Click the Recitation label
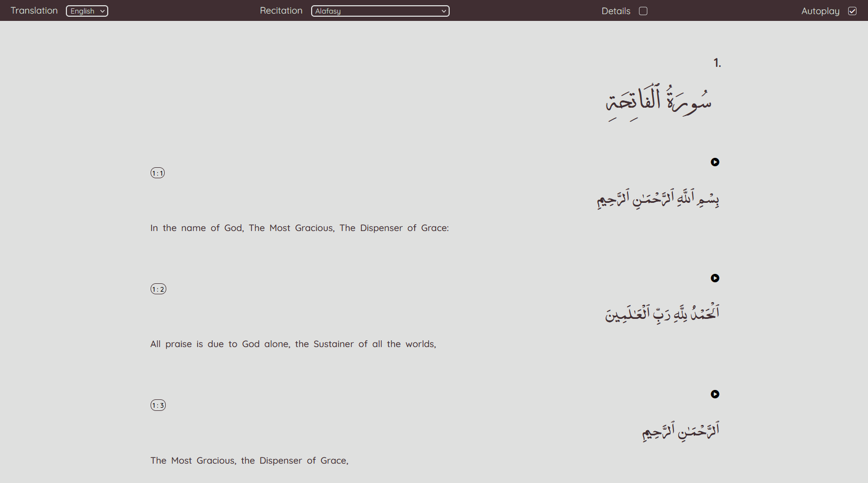Screen dimensions: 868x483 tap(281, 10)
